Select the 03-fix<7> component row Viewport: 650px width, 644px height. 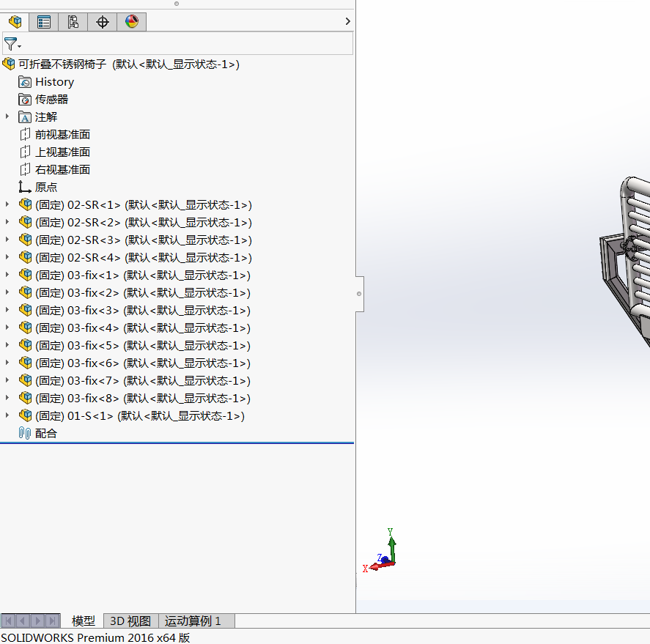[134, 380]
